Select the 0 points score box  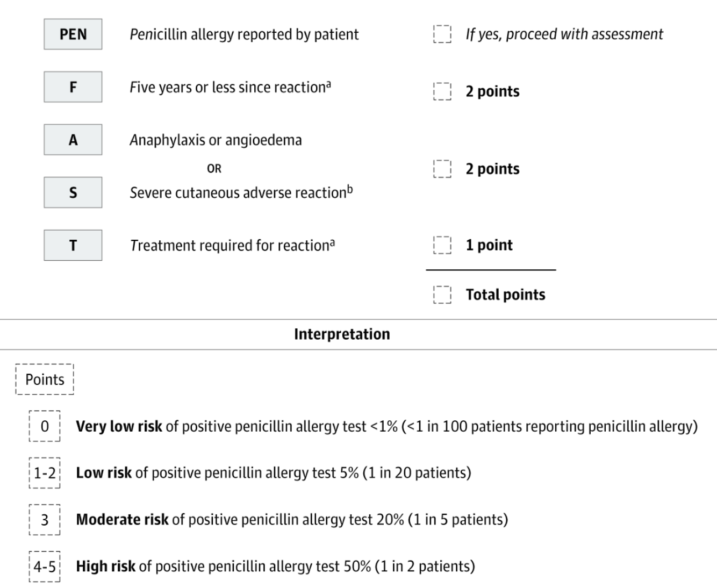tap(45, 426)
